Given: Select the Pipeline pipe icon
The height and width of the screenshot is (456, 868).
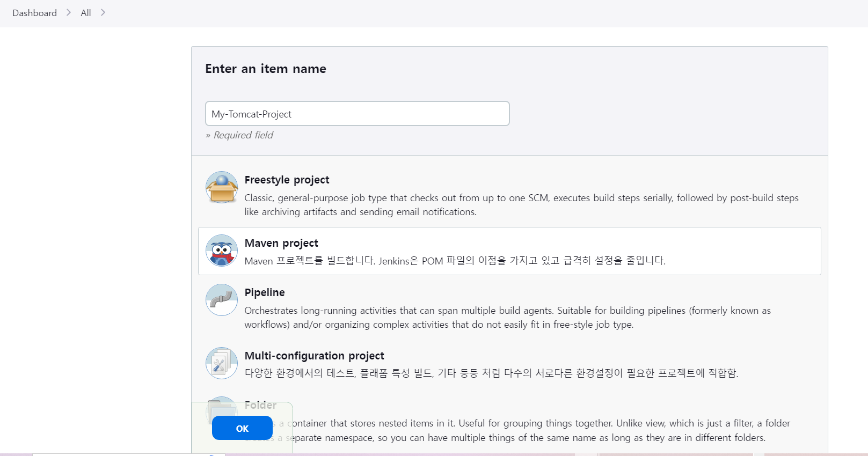Looking at the screenshot, I should [x=222, y=300].
